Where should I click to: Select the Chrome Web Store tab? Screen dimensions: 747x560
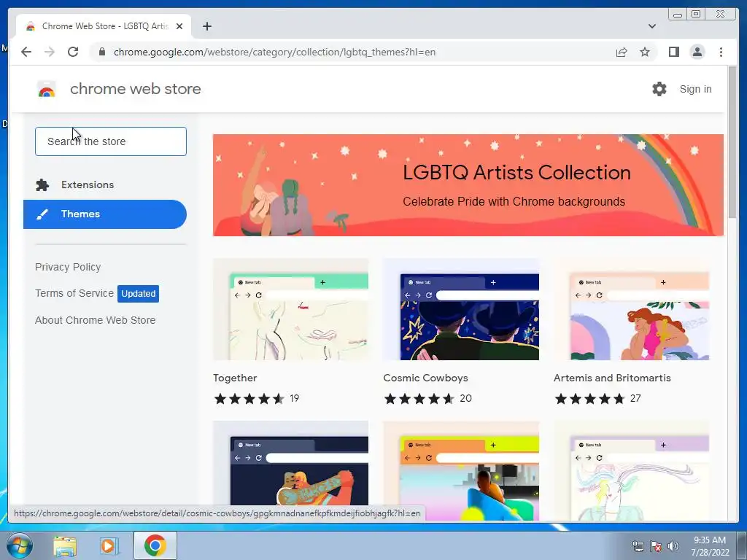click(104, 26)
